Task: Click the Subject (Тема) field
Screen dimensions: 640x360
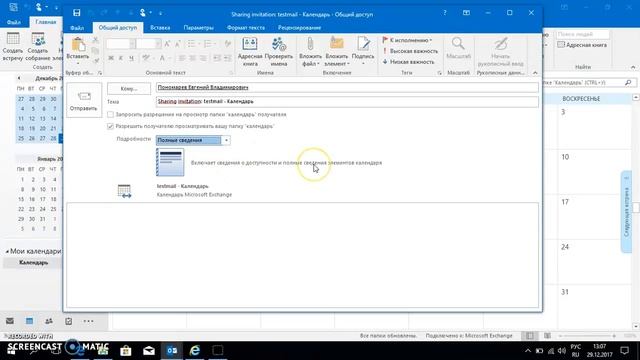Action: [x=347, y=101]
